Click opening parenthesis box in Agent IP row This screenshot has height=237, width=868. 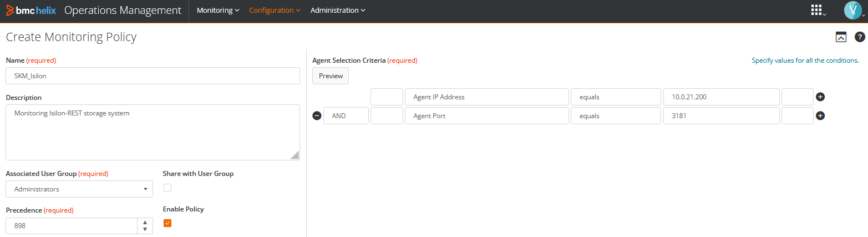(387, 97)
